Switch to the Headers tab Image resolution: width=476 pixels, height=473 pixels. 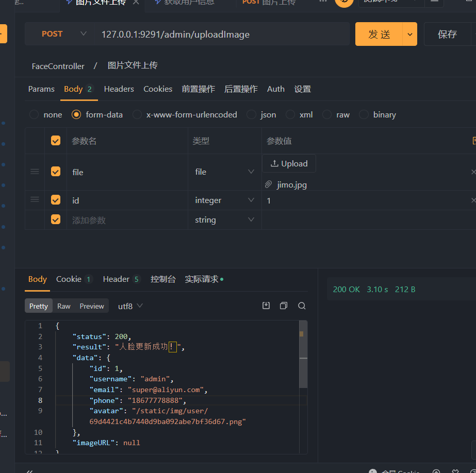click(x=119, y=89)
